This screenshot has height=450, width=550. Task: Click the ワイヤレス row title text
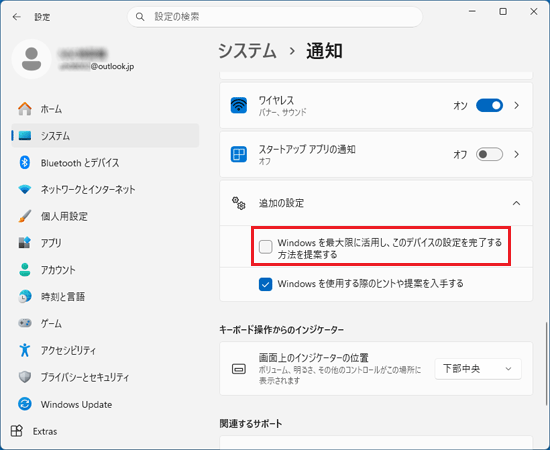tap(276, 100)
